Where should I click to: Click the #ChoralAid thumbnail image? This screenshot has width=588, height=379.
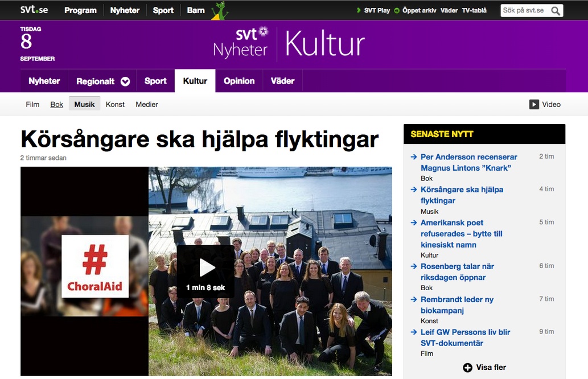coord(95,266)
